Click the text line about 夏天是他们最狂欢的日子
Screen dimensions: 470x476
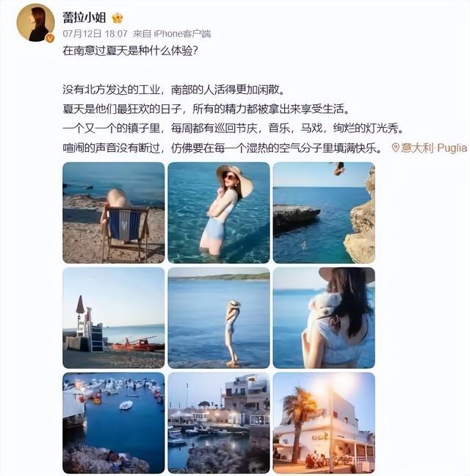[x=206, y=109]
